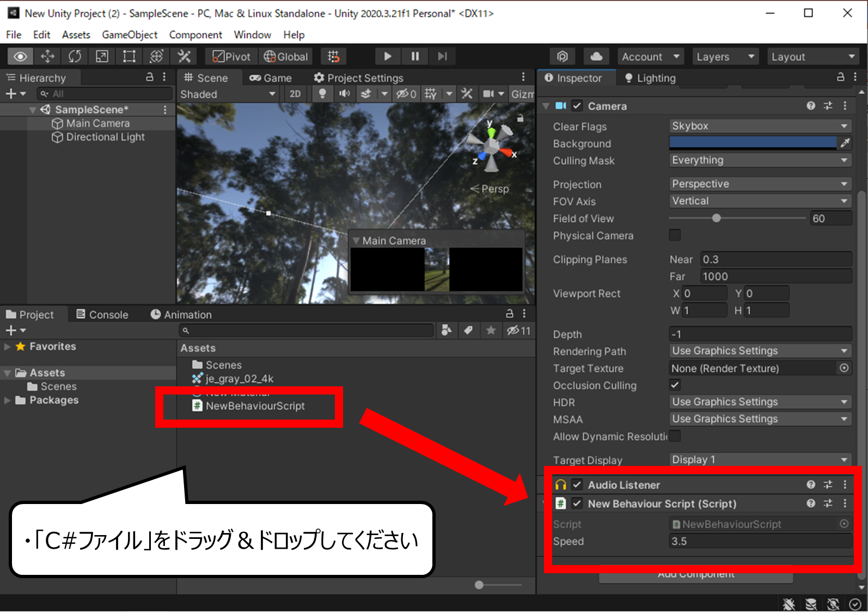The height and width of the screenshot is (613, 868).
Task: Select the Hand (view) tool
Action: point(20,57)
